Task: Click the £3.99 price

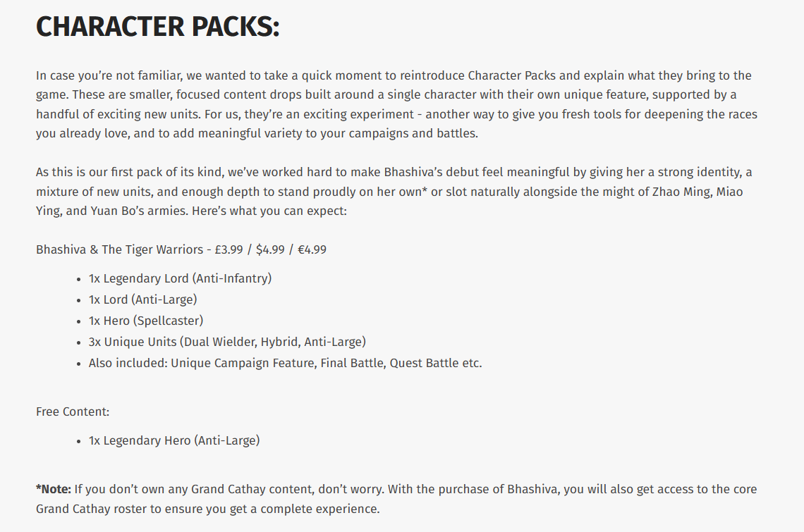Action: coord(229,249)
